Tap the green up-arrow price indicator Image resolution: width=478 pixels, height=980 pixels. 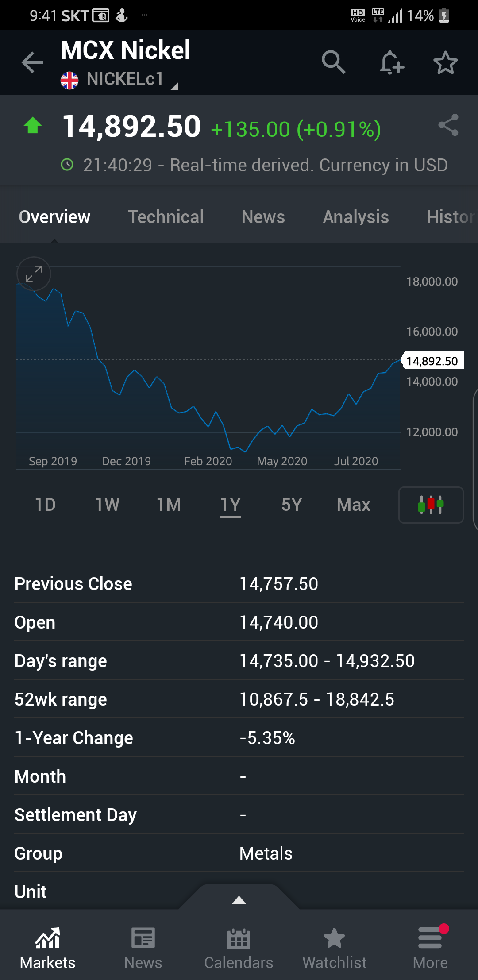[33, 125]
